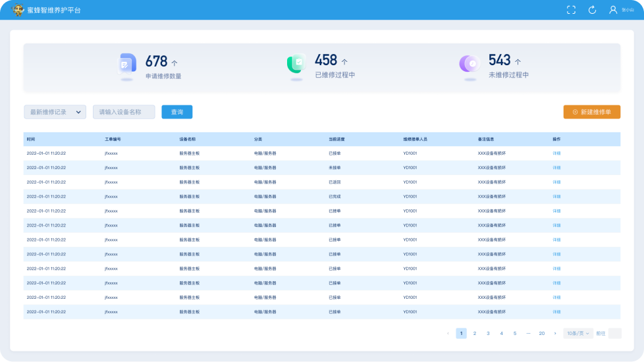The image size is (644, 362).
Task: Open user profile icon for 张小山
Action: click(613, 10)
